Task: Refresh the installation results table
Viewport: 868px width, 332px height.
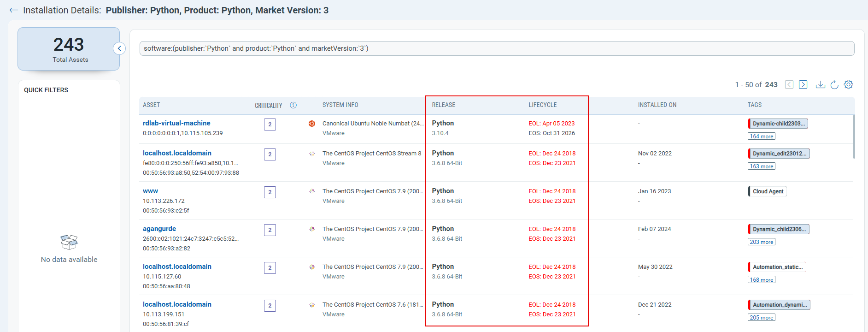Action: tap(834, 84)
